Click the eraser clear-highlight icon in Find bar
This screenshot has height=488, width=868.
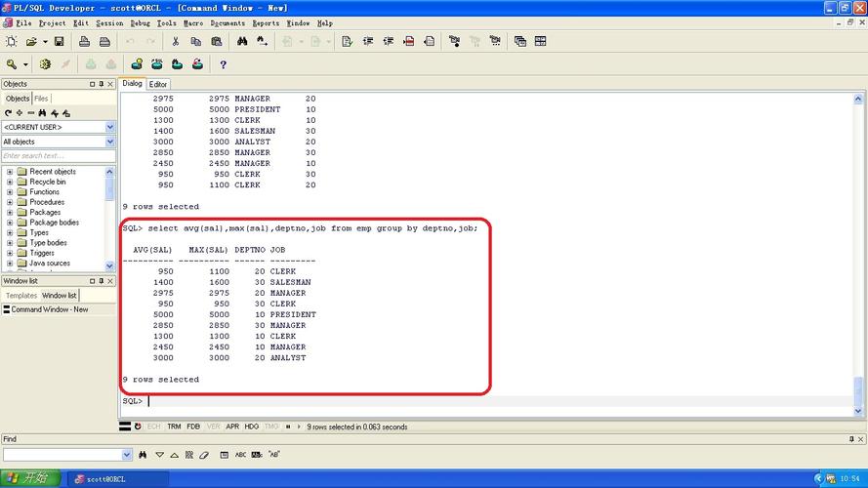pos(204,455)
